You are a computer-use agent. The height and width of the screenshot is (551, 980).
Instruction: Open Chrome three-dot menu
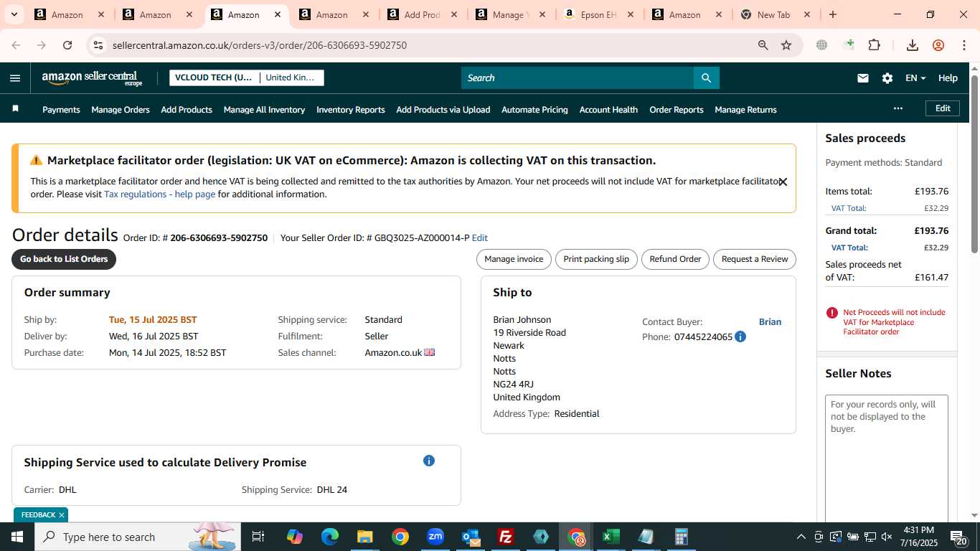pyautogui.click(x=964, y=45)
